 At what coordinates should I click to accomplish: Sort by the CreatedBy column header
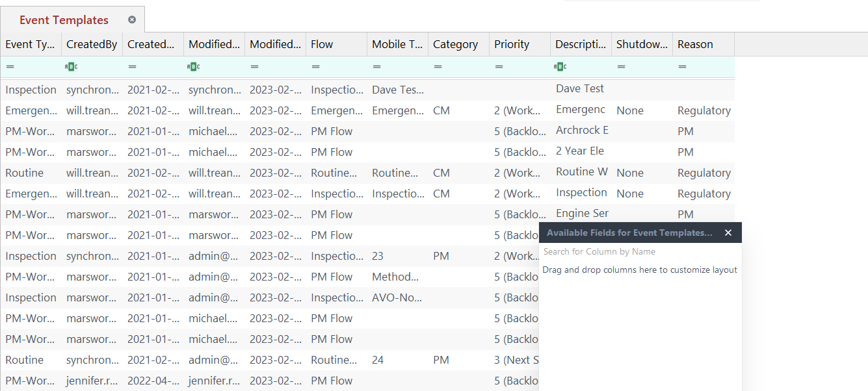pos(92,44)
